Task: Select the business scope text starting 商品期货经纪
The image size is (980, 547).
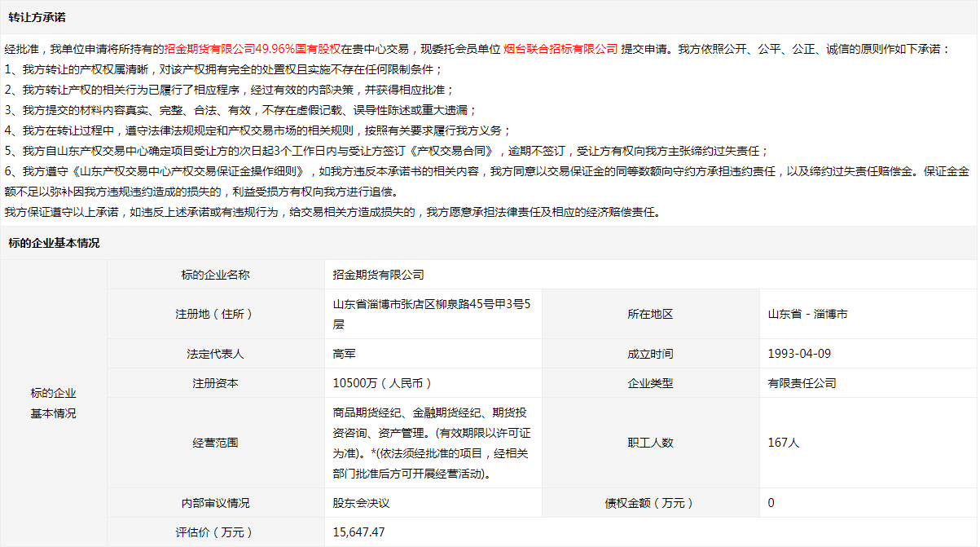Action: tap(433, 443)
